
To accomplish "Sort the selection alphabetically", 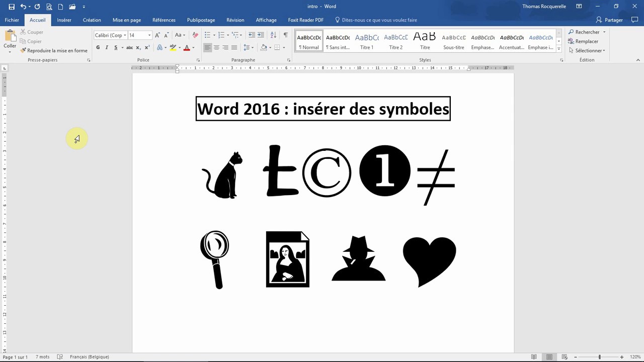I will pos(273,35).
